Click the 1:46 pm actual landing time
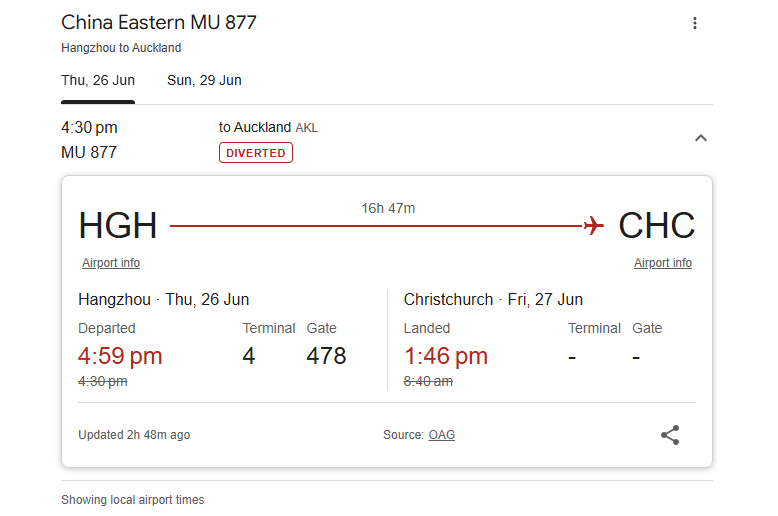This screenshot has height=516, width=778. click(446, 356)
